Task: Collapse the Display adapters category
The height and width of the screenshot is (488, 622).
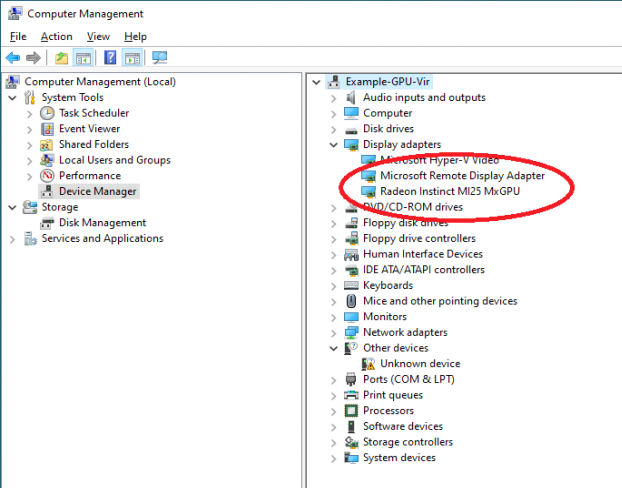Action: point(334,145)
